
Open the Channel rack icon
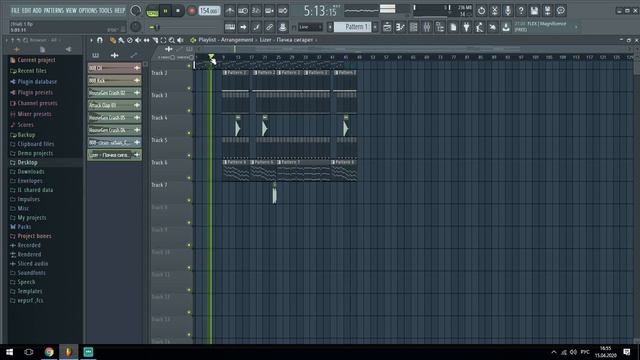(x=413, y=27)
